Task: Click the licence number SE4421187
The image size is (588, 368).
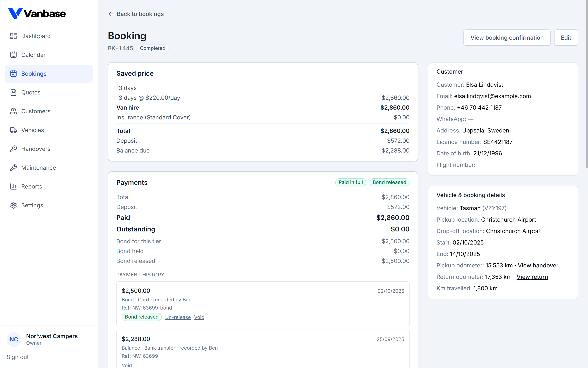Action: click(498, 142)
